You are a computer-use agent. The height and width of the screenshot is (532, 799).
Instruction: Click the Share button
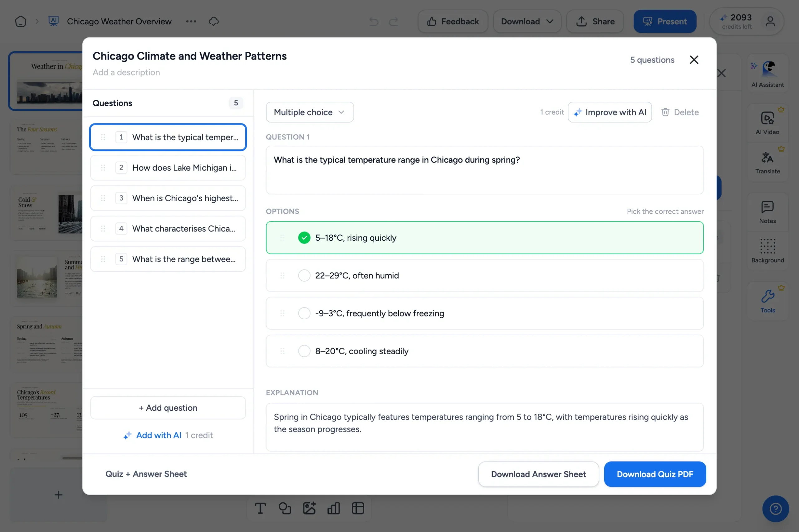(595, 22)
